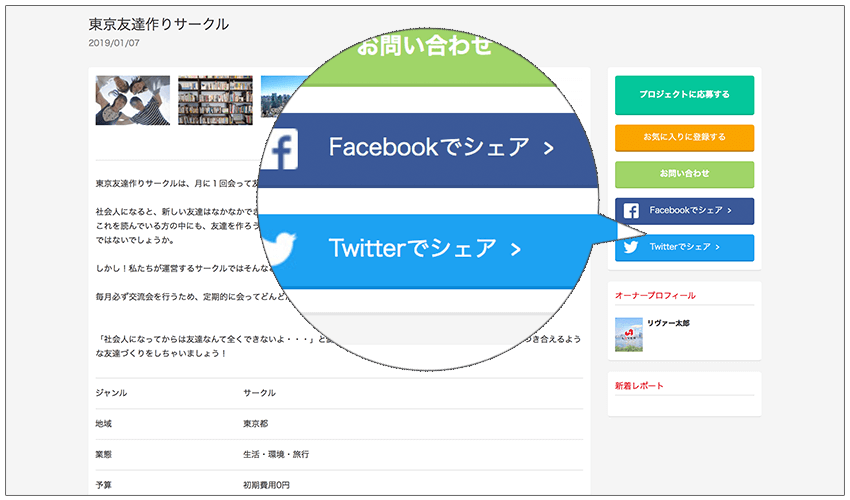850x500 pixels.
Task: Click the ジャンル row label
Action: [x=111, y=393]
